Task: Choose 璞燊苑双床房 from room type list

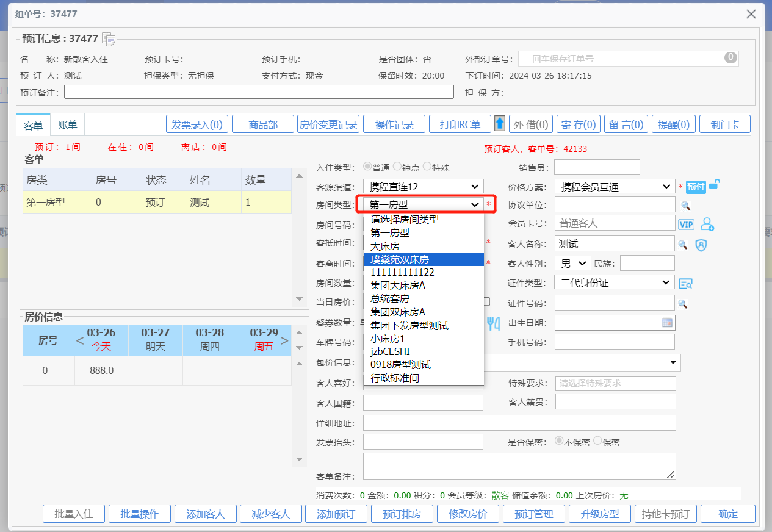Action: (x=424, y=259)
